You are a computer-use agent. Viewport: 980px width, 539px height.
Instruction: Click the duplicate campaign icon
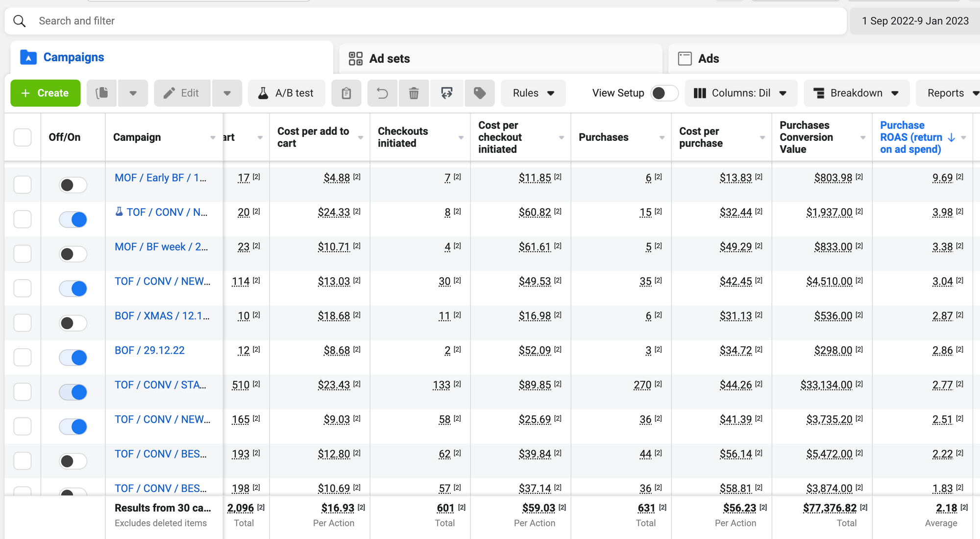(x=102, y=93)
